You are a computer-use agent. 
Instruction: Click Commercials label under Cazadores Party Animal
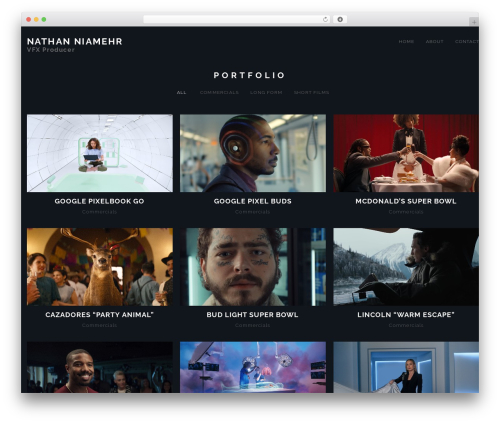99,325
